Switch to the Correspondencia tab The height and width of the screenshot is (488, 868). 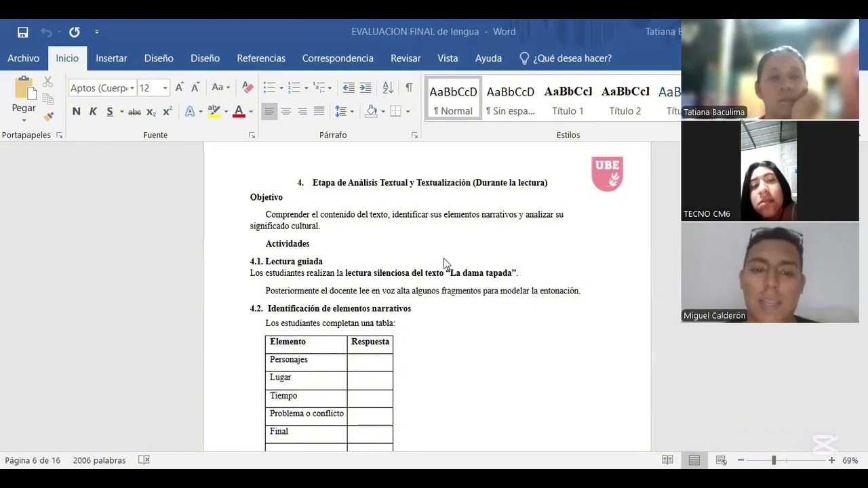coord(338,58)
